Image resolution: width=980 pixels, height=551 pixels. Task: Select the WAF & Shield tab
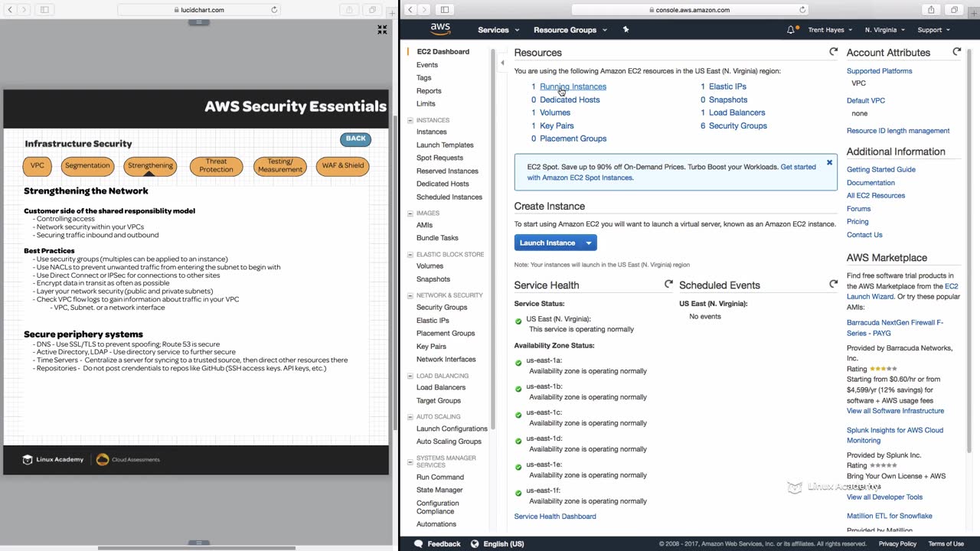click(x=342, y=166)
